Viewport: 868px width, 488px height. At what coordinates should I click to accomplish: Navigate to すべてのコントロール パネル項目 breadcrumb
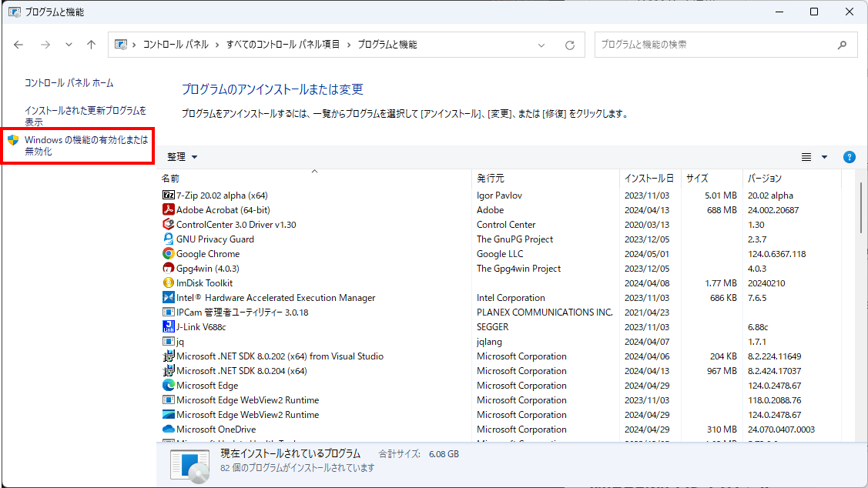[283, 45]
